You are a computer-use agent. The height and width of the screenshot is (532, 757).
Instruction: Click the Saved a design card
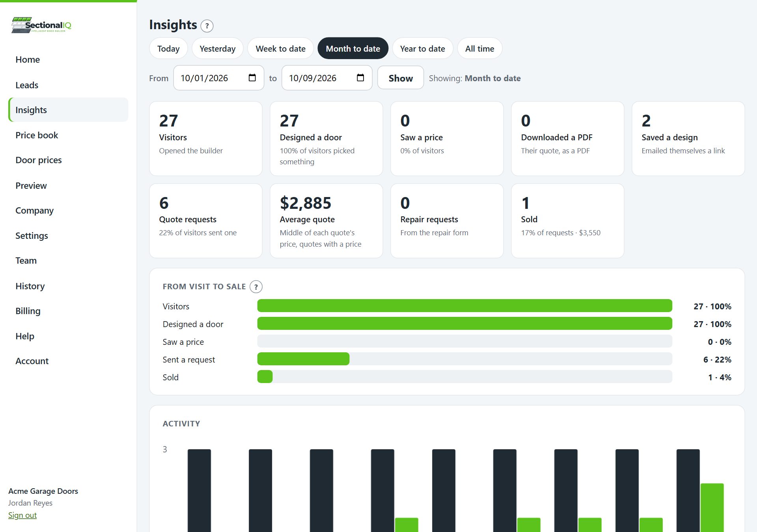click(688, 139)
